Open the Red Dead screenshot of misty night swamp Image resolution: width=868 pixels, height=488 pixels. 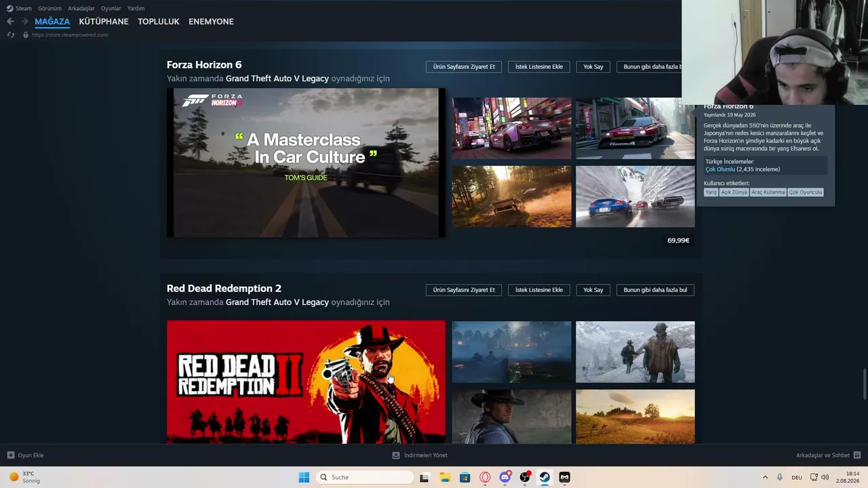pyautogui.click(x=512, y=352)
